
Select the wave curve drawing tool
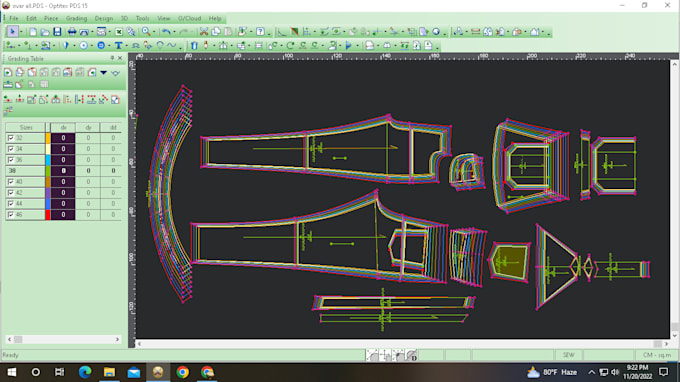coord(172,46)
